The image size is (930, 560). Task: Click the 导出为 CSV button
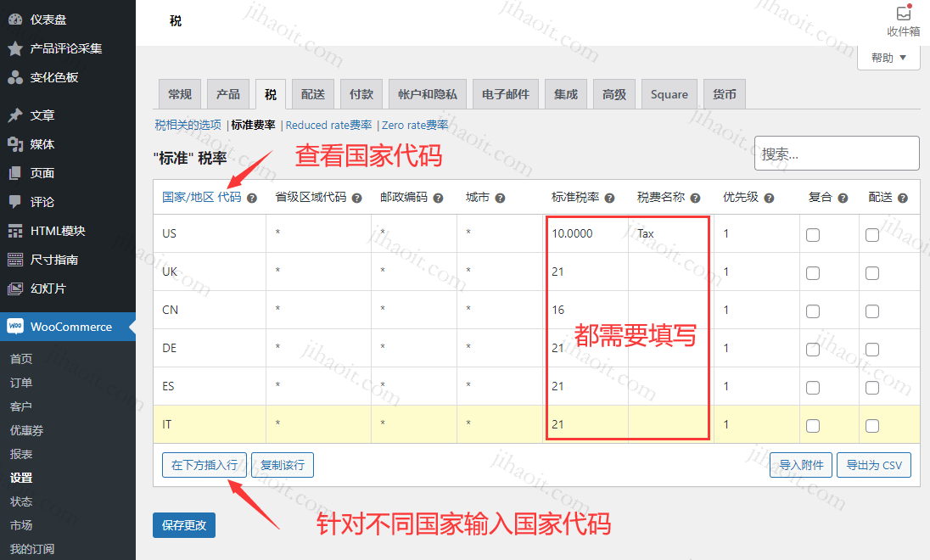click(x=874, y=465)
